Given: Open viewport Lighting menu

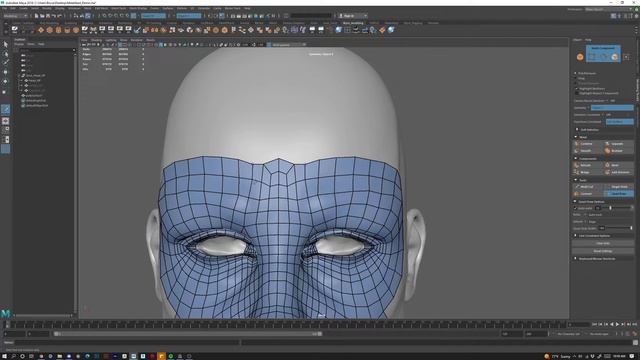Looking at the screenshot, I should (x=111, y=40).
